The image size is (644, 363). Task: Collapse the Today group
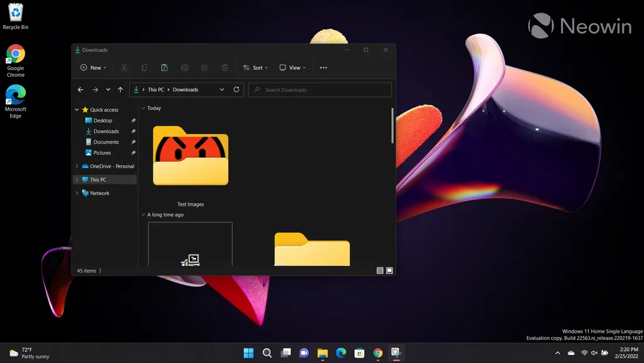[143, 108]
